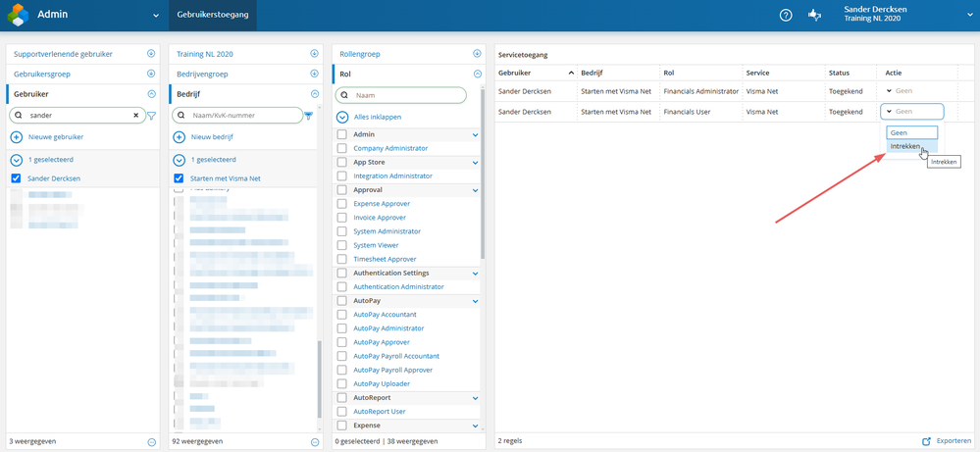Expand the Gebruikersgroep section
Screen dimensions: 980x452
coord(151,74)
